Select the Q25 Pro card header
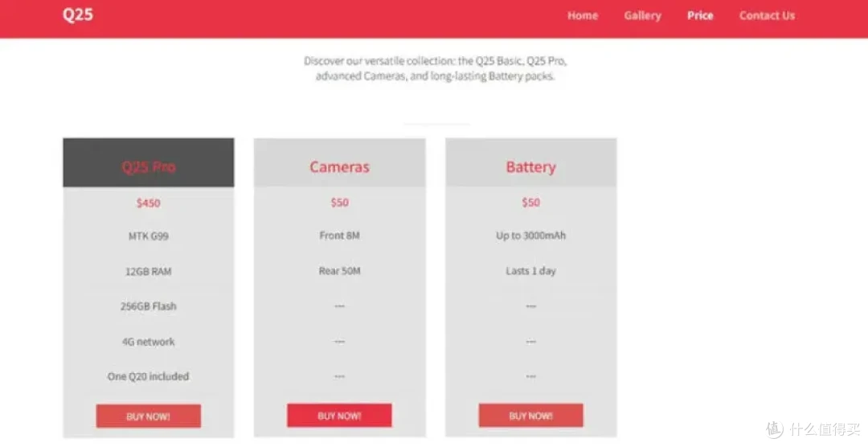 [149, 162]
